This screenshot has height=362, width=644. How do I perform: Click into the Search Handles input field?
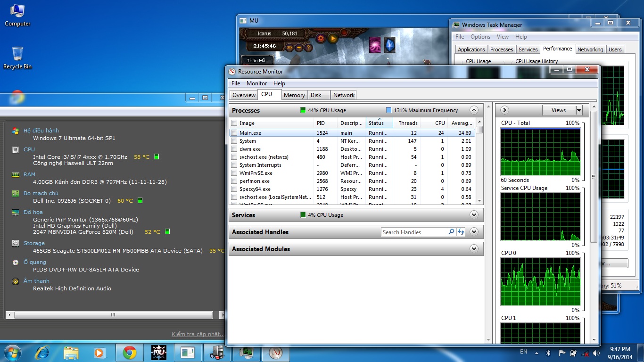[414, 232]
